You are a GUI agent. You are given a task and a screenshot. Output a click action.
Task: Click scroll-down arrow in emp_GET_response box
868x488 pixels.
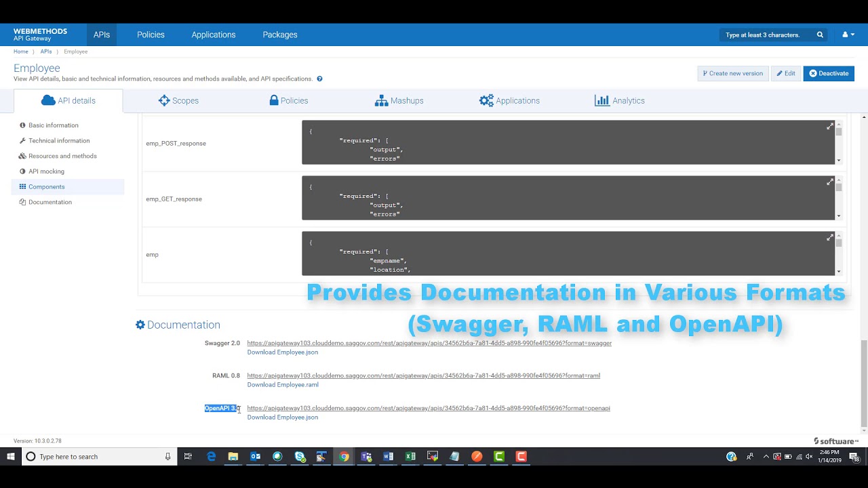point(839,216)
